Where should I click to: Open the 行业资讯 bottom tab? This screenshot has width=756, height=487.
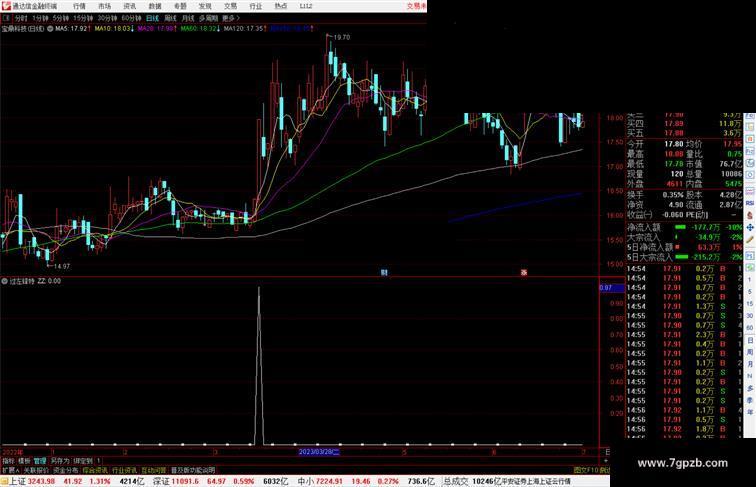point(124,470)
